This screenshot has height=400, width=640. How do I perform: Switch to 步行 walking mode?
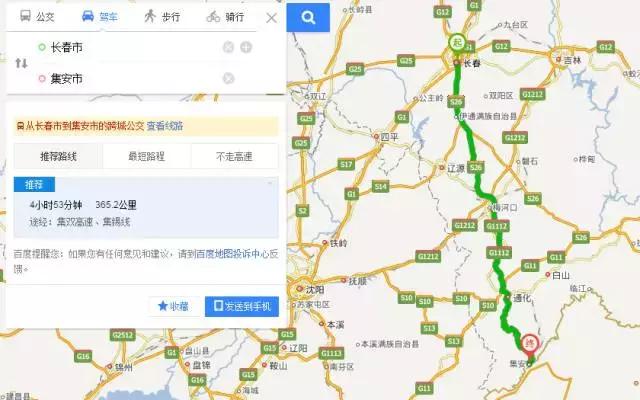coord(162,16)
